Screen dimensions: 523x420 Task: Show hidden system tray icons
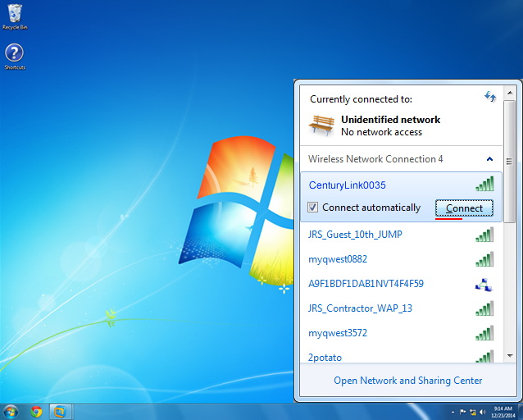click(453, 413)
